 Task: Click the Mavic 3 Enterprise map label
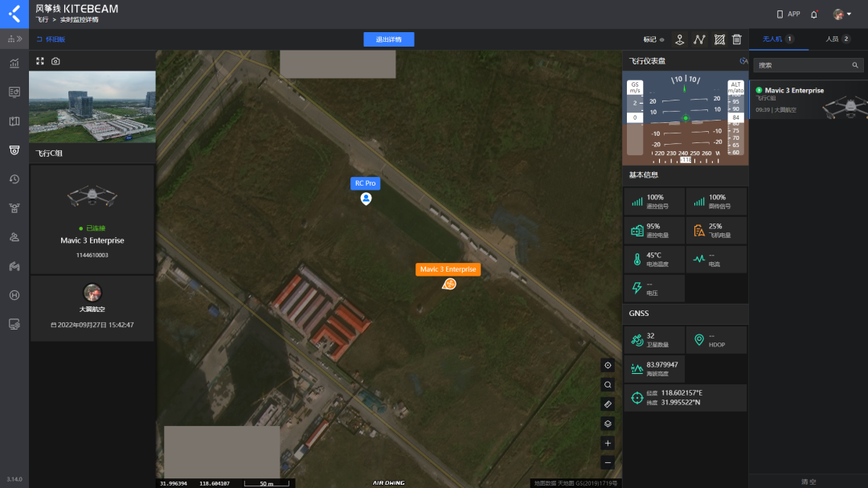pyautogui.click(x=448, y=269)
